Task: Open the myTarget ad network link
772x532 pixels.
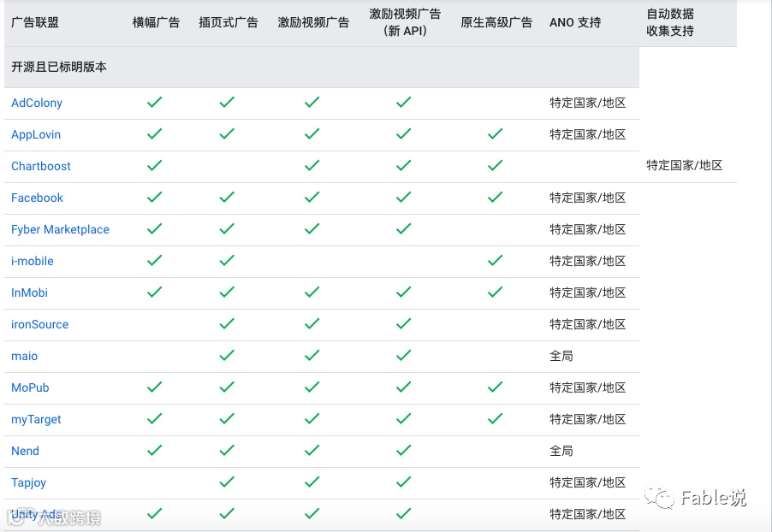Action: tap(35, 419)
